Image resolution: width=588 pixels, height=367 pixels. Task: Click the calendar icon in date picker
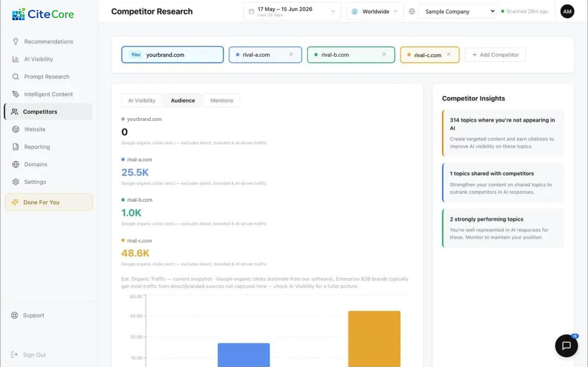251,12
